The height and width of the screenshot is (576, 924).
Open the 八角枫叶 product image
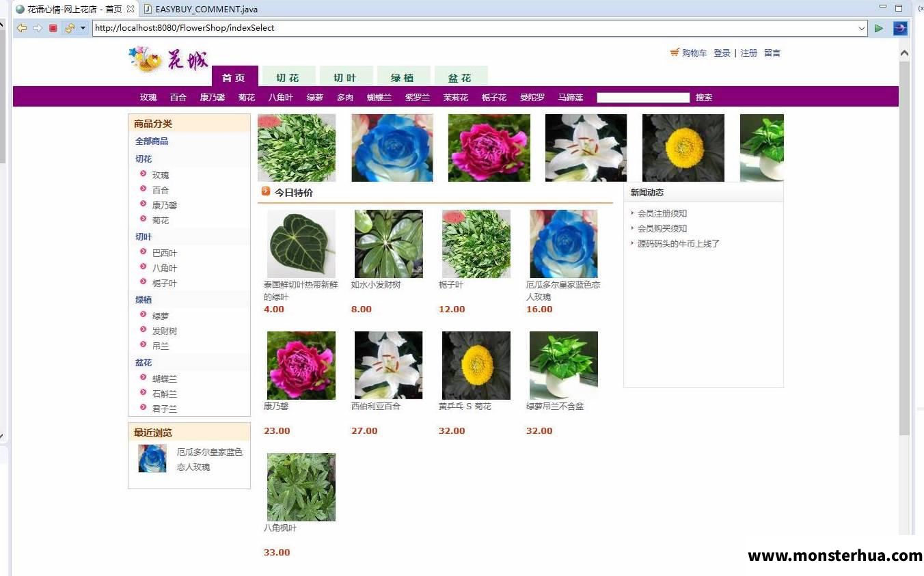click(301, 487)
